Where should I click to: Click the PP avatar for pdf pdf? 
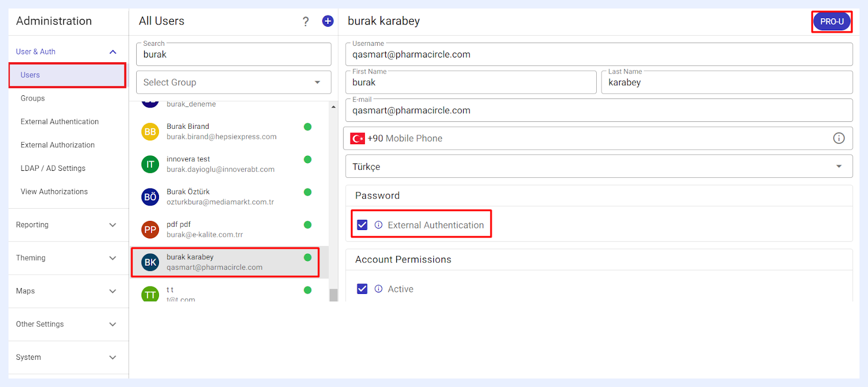coord(150,229)
